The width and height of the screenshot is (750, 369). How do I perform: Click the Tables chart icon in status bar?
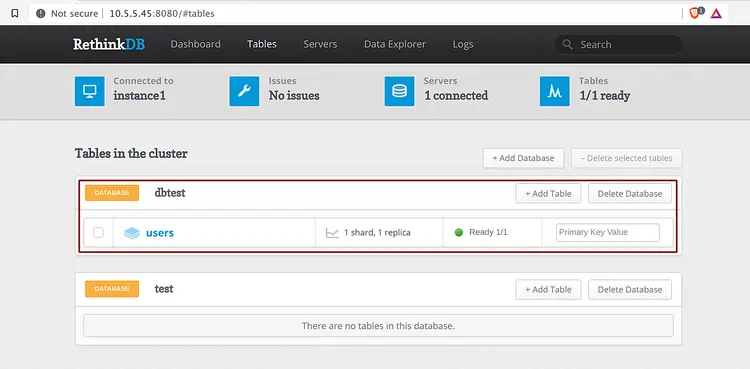555,91
